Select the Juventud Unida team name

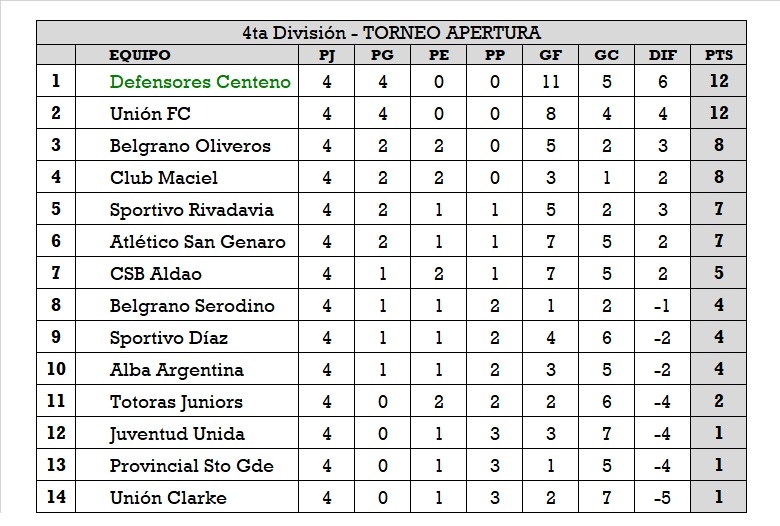click(x=177, y=434)
